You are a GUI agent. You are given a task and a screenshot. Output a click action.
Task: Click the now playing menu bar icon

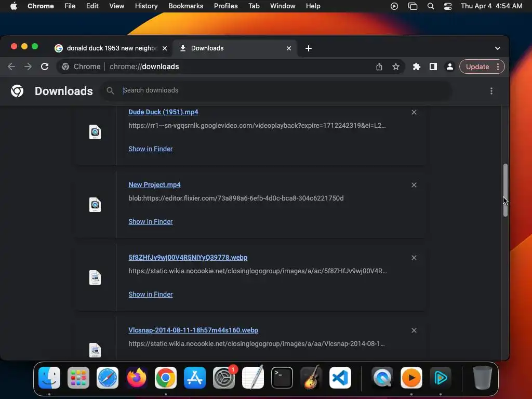click(x=394, y=6)
